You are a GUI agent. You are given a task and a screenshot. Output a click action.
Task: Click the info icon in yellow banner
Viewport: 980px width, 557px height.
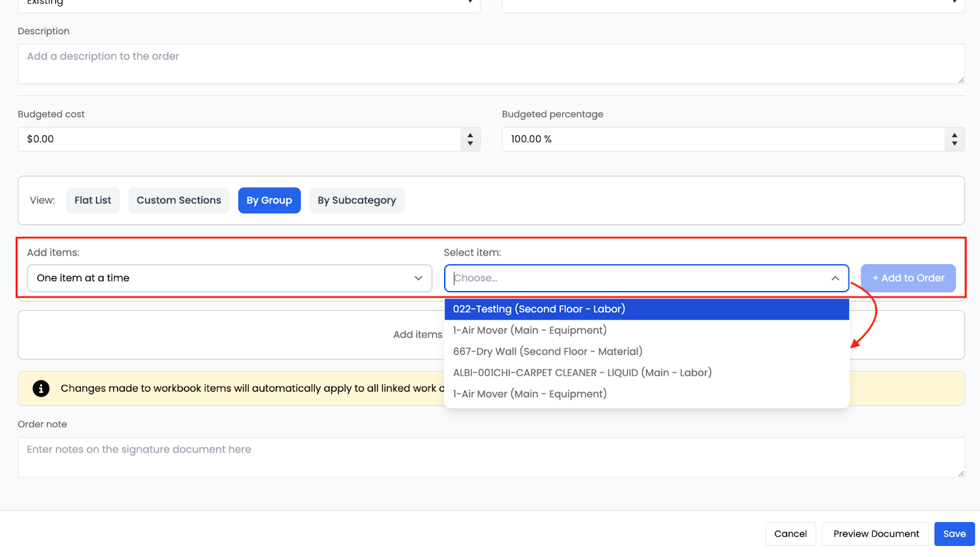tap(41, 388)
